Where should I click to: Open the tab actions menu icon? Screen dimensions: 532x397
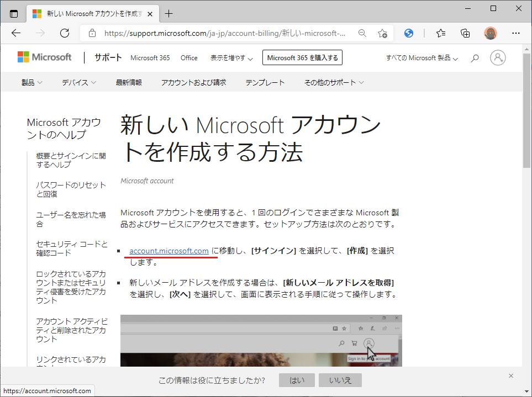[14, 14]
